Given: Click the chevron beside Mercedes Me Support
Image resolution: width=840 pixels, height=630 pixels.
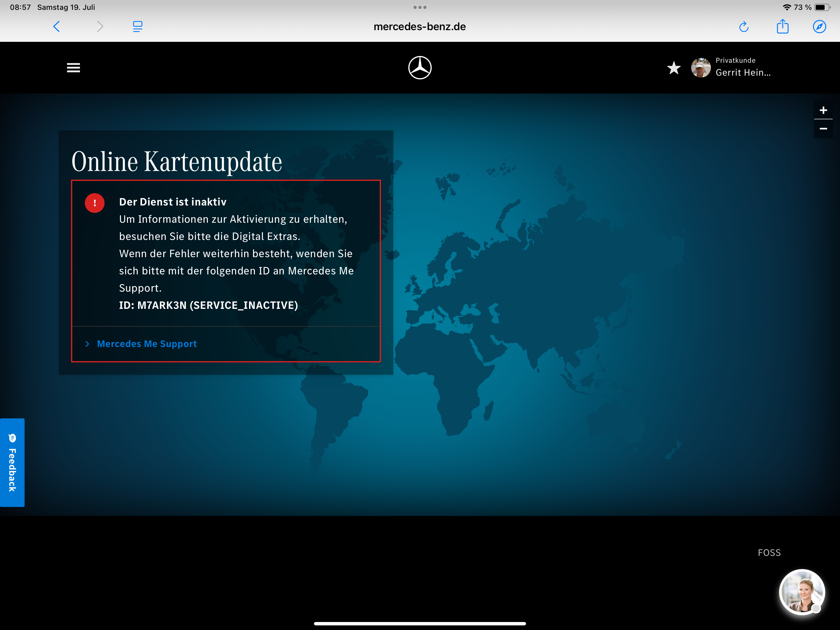Looking at the screenshot, I should point(87,344).
